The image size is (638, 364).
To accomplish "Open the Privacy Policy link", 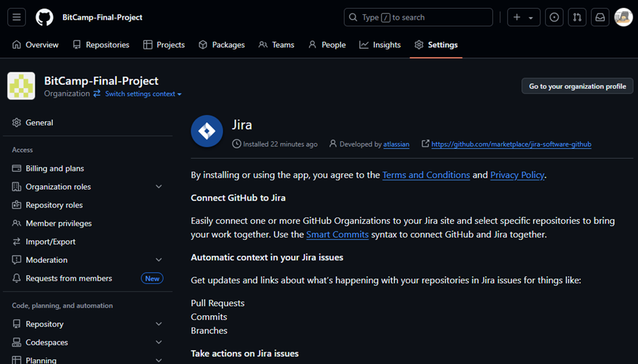I will pos(517,175).
